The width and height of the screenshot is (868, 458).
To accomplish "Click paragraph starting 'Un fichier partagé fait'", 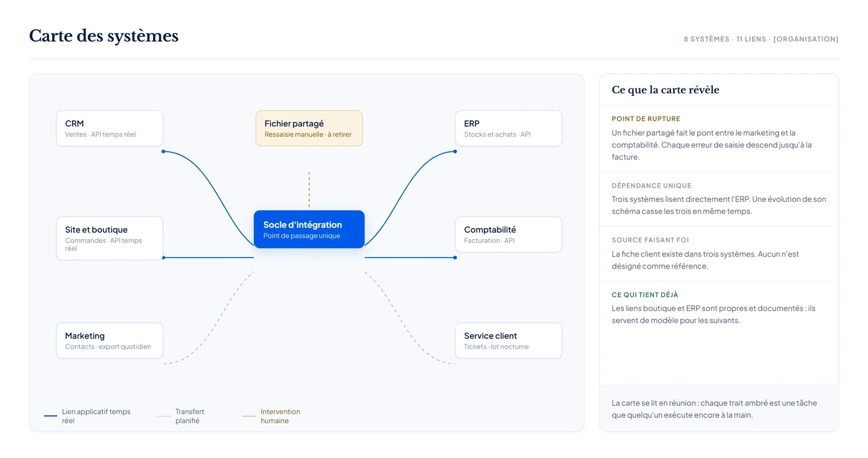I will (712, 145).
